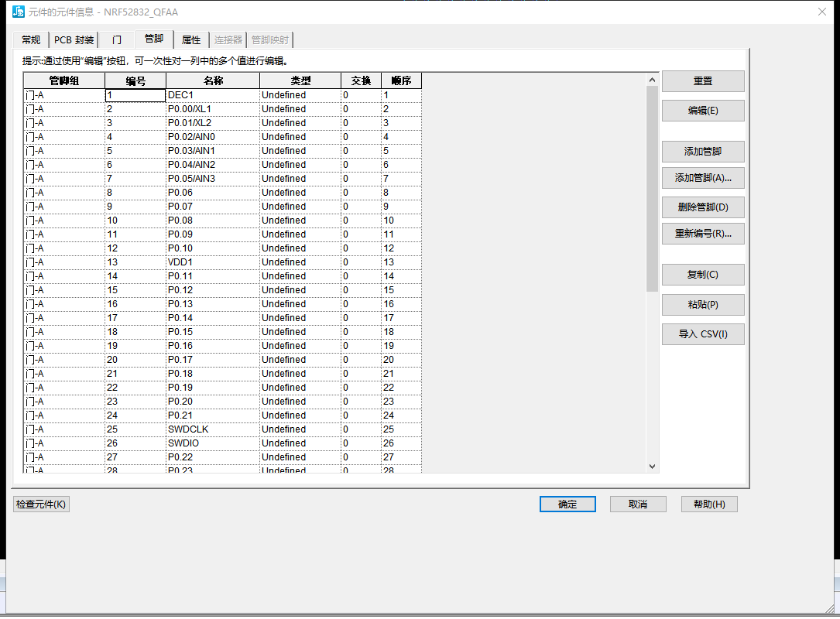The height and width of the screenshot is (619, 840).
Task: Click the 导入 CSV(I) button
Action: tap(703, 334)
